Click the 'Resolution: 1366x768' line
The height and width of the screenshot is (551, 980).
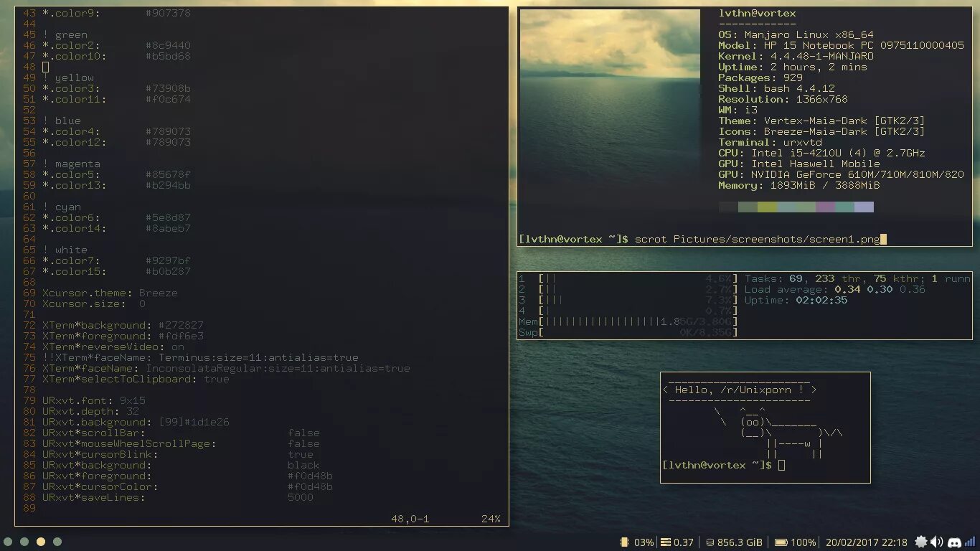[783, 99]
